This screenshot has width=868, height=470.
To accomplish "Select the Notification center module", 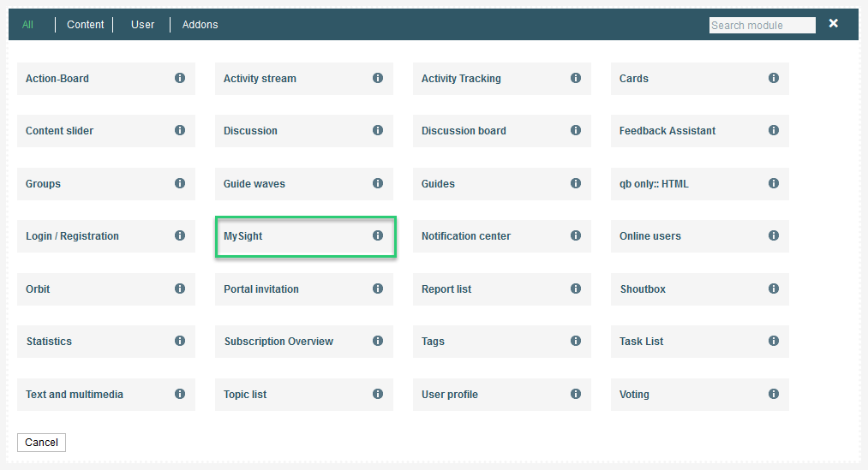I will click(502, 236).
